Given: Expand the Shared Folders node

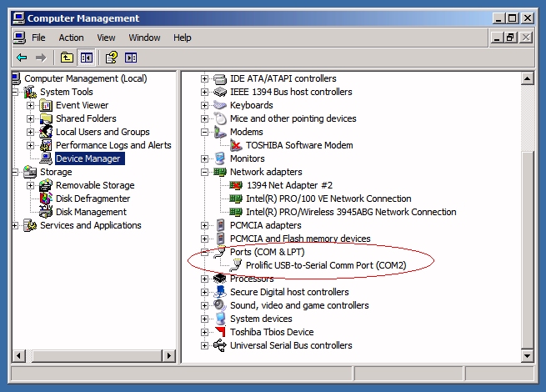Looking at the screenshot, I should click(x=30, y=118).
